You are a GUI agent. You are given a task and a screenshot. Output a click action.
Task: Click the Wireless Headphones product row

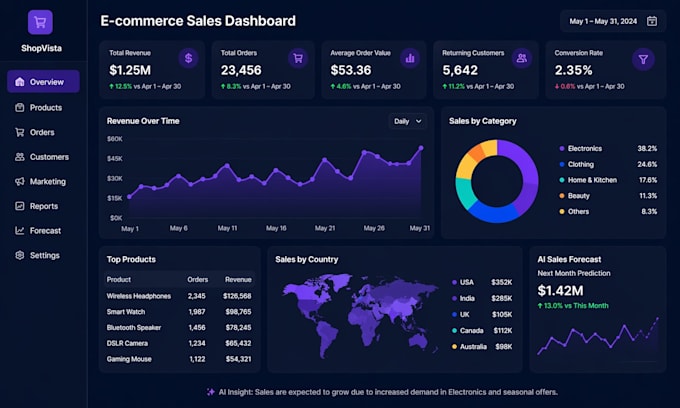(x=179, y=296)
